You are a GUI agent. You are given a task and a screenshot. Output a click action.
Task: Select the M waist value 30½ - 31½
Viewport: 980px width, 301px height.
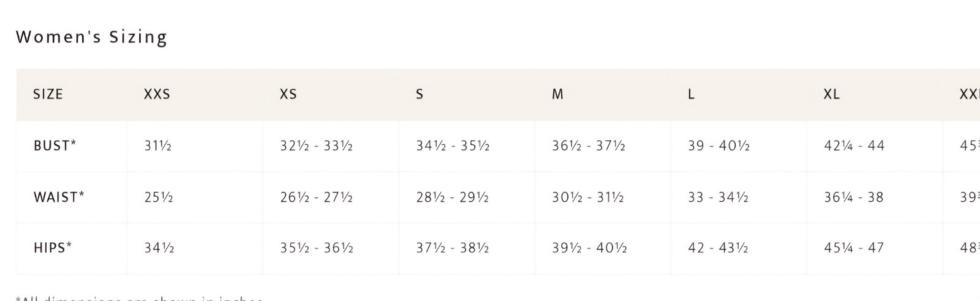(587, 197)
